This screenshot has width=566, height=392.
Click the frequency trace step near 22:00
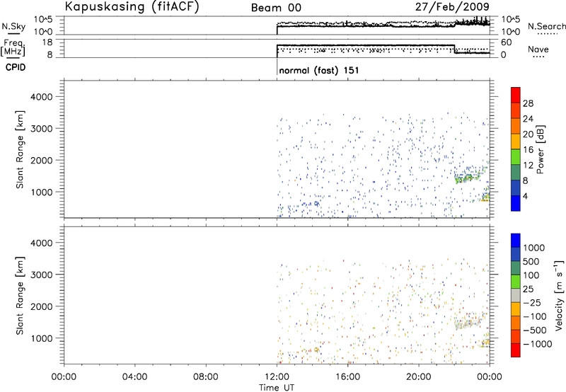[x=454, y=49]
